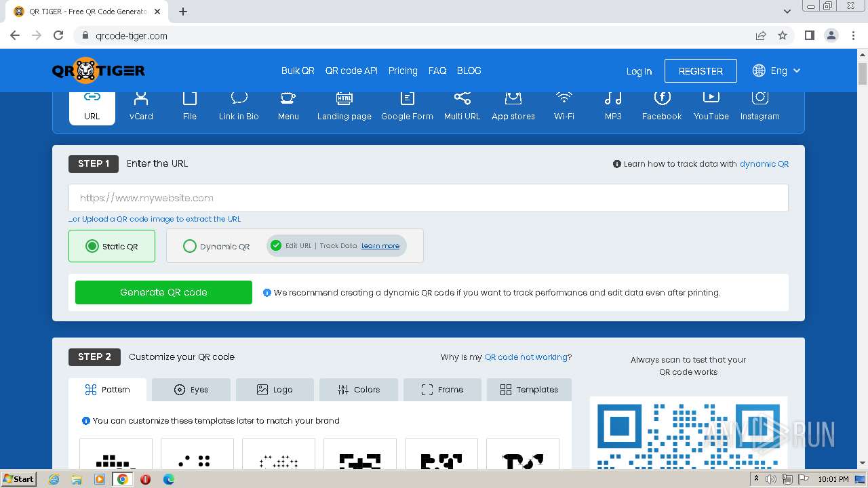Select the tiny star pattern thumbnail
868x488 pixels.
tap(279, 453)
